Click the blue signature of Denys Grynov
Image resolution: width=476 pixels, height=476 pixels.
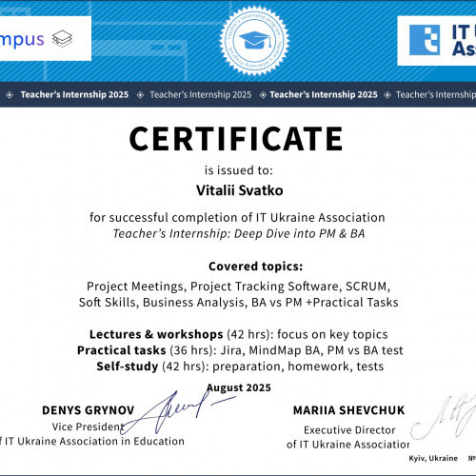click(178, 412)
